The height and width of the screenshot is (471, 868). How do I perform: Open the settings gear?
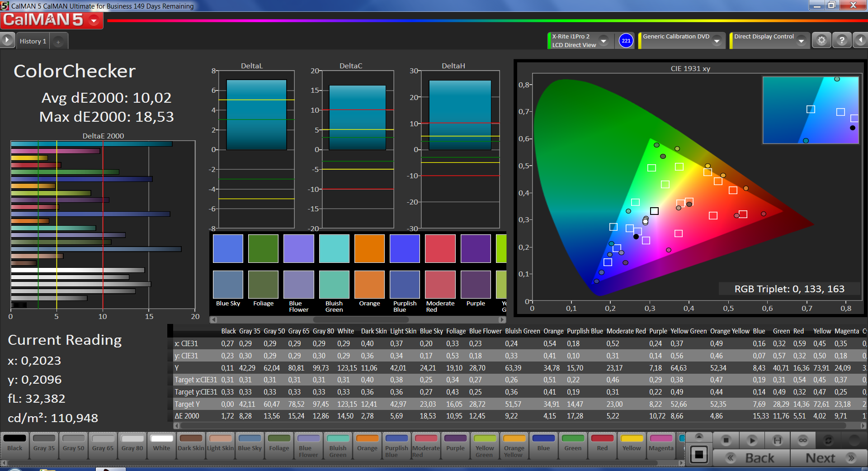tap(821, 40)
